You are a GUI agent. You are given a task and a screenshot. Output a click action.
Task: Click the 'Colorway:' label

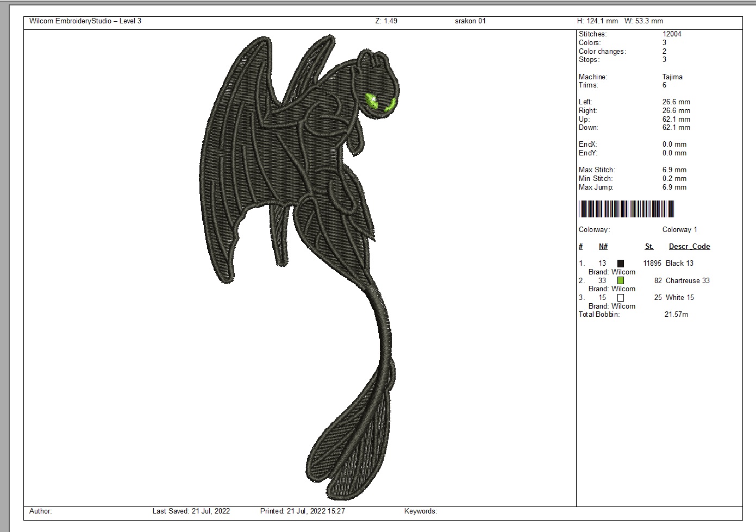594,229
